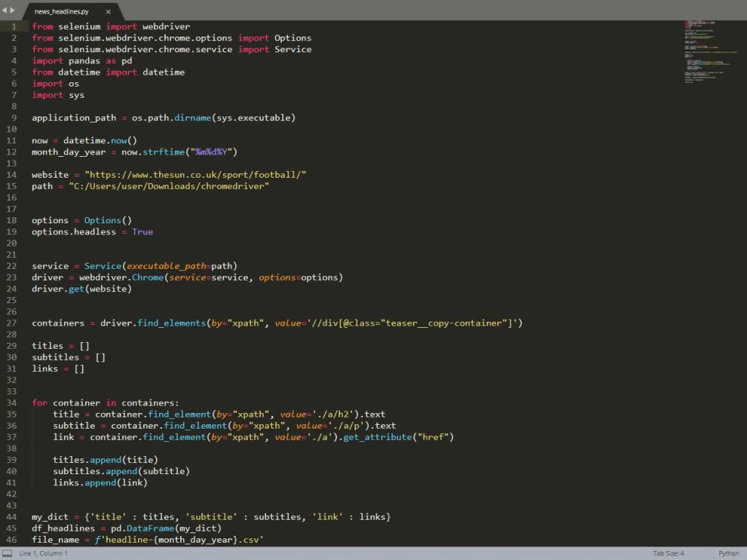The width and height of the screenshot is (747, 560).
Task: Click the previous tab left arrow
Action: pos(4,10)
